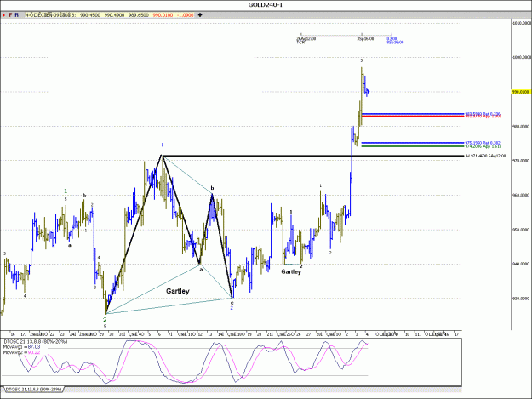
Task: Click the 974.2000 App 1.618 green label
Action: coord(483,146)
